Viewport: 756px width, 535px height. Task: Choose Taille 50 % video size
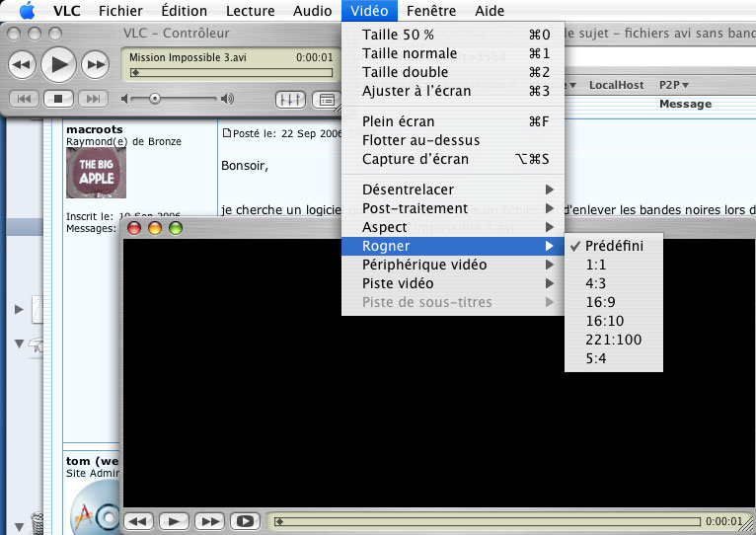pyautogui.click(x=453, y=35)
